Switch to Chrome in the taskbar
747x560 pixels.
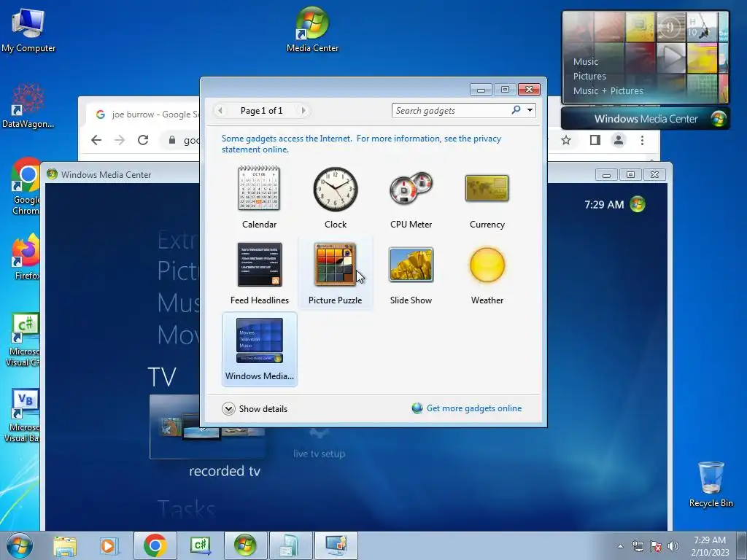(x=155, y=545)
